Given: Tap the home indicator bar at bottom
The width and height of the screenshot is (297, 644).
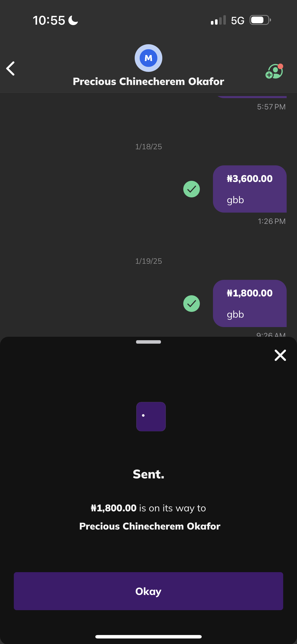Looking at the screenshot, I should pos(148,636).
